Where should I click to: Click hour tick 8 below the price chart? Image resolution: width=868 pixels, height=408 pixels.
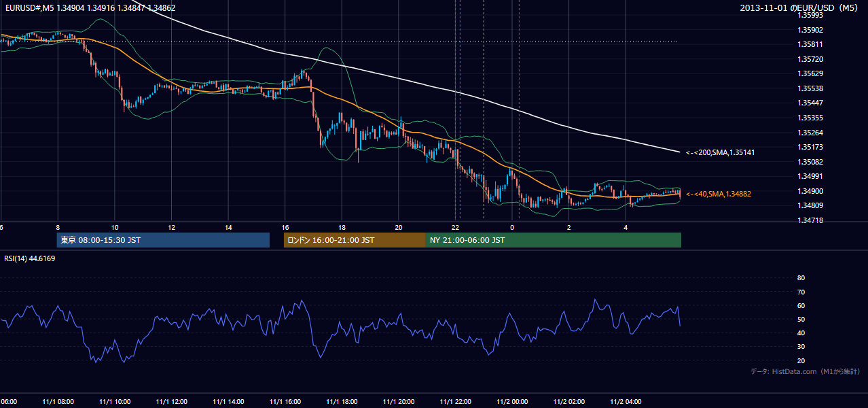pyautogui.click(x=58, y=228)
